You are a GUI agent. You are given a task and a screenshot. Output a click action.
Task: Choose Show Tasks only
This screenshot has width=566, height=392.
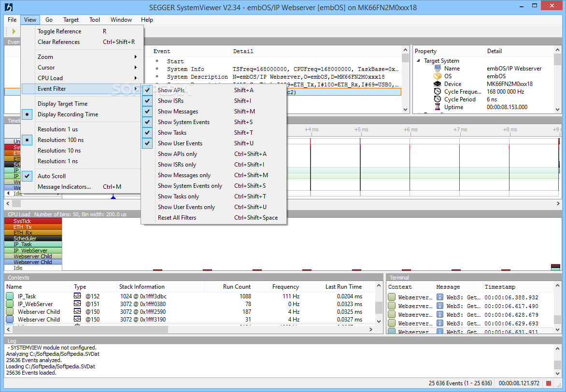click(x=213, y=196)
